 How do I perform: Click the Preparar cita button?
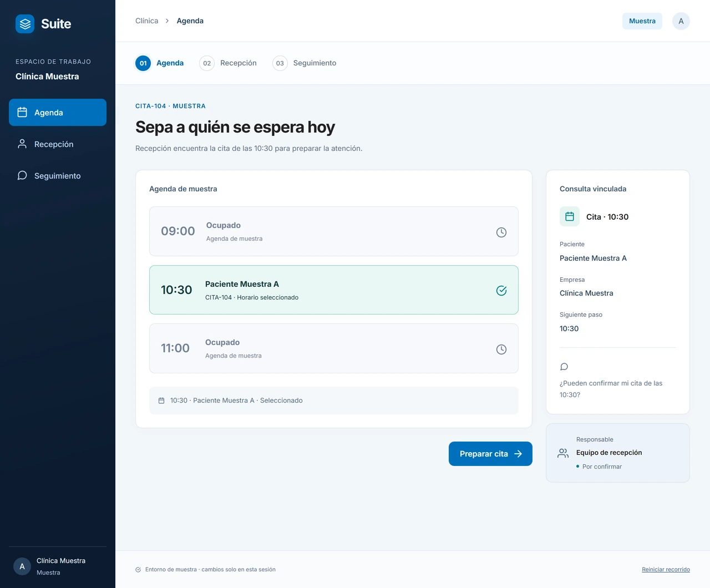[490, 454]
